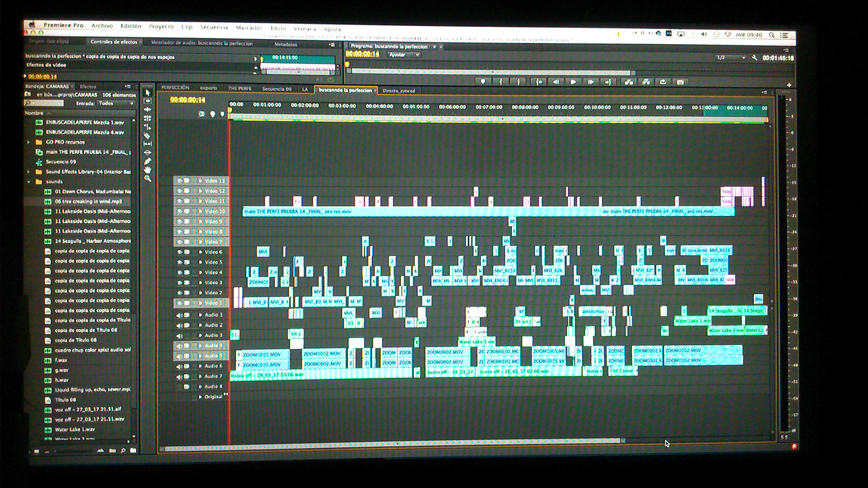868x488 pixels.
Task: Click the Lift button in program monitor
Action: click(x=629, y=82)
